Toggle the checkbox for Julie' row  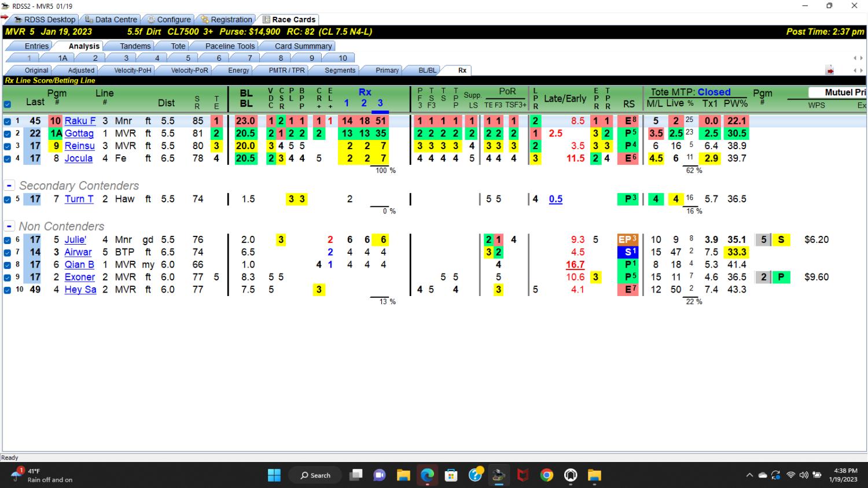(x=7, y=240)
